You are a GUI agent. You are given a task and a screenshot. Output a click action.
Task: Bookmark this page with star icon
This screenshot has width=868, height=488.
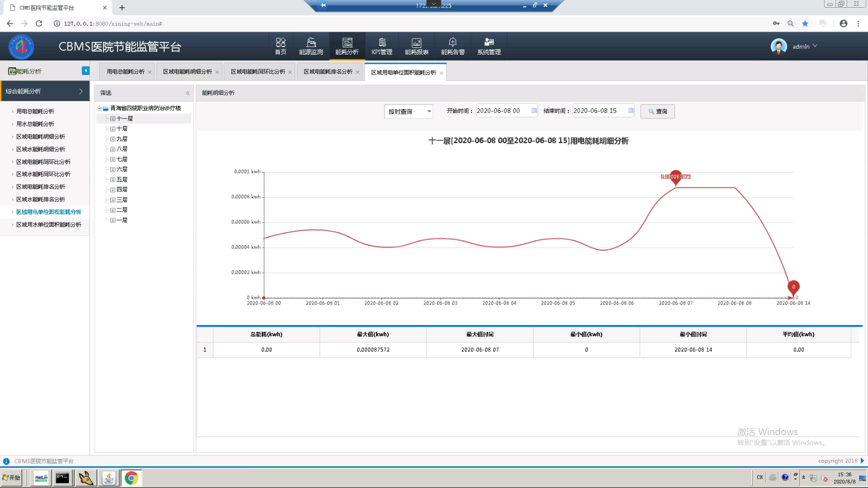[805, 23]
